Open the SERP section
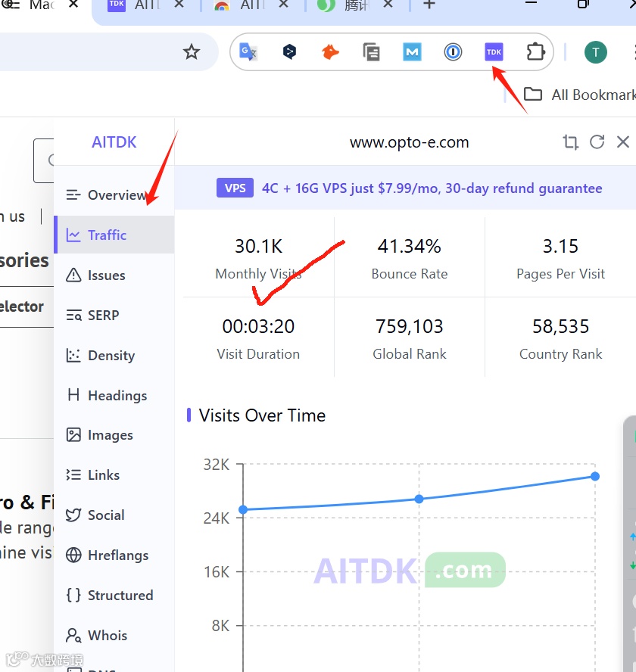The height and width of the screenshot is (672, 636). 114,315
